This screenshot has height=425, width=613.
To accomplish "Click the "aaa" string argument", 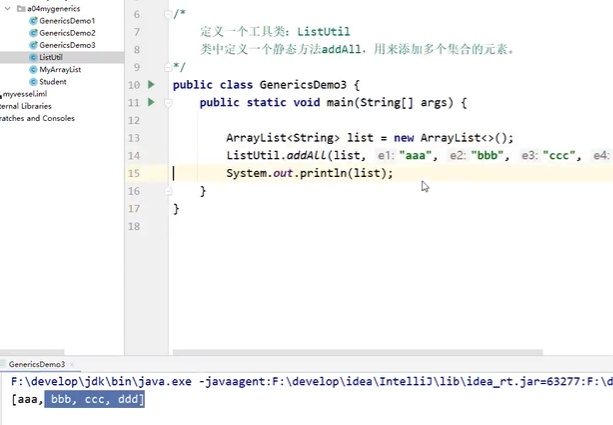I will tap(415, 156).
